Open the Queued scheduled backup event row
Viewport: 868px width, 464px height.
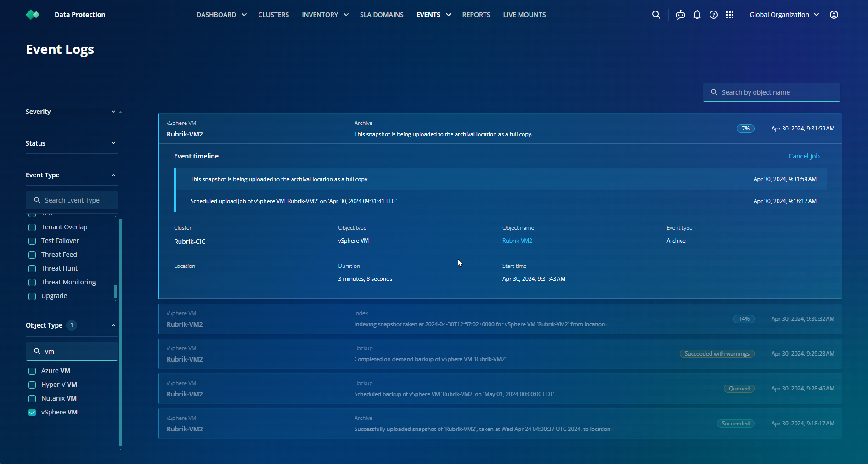point(500,389)
